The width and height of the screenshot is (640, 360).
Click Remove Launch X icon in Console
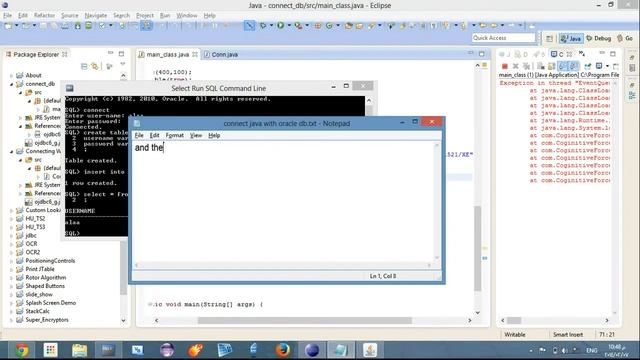coord(516,66)
